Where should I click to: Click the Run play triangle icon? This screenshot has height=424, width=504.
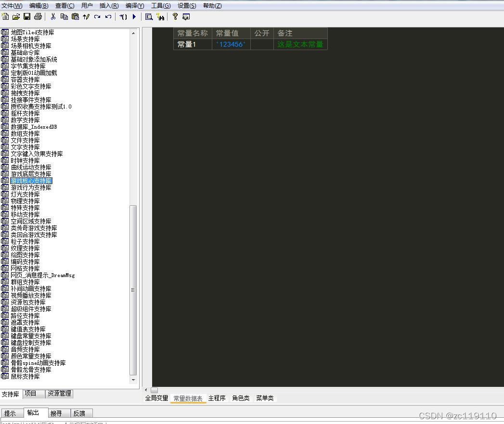pyautogui.click(x=134, y=17)
